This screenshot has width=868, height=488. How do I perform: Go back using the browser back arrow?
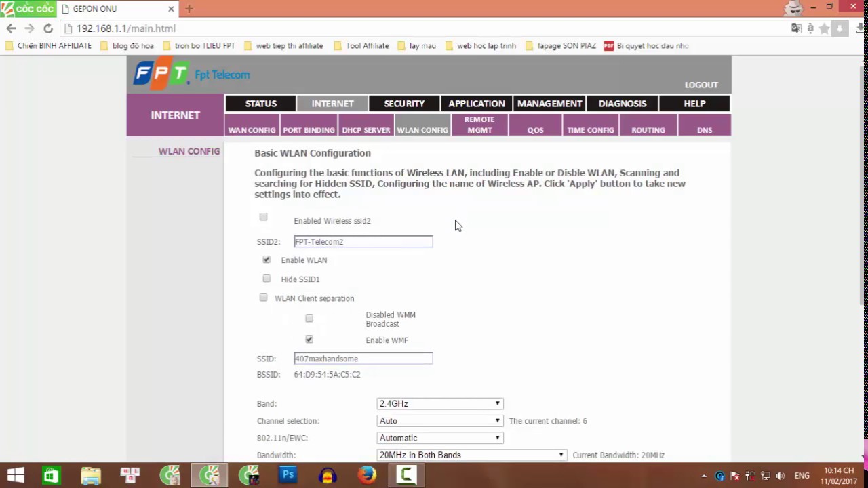click(x=11, y=28)
